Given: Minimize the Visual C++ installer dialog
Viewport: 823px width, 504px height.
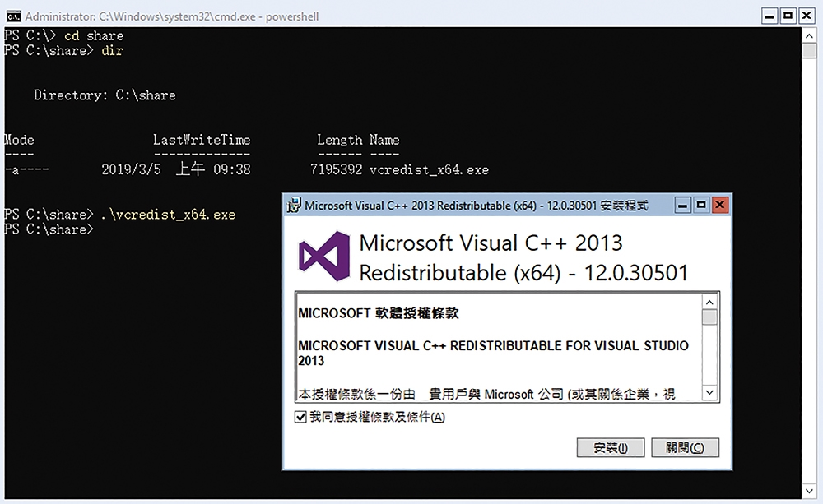Looking at the screenshot, I should point(682,206).
